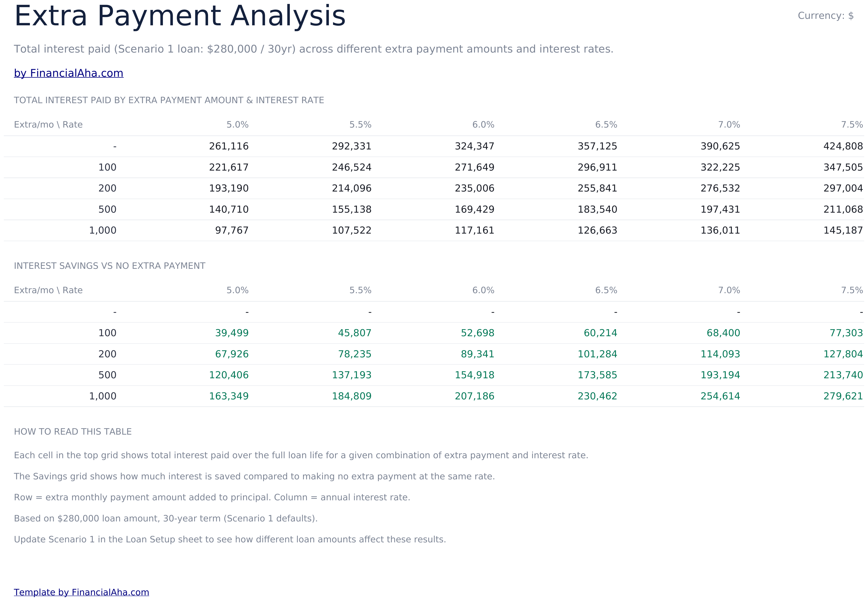Click cell 136,011
The width and height of the screenshot is (868, 601).
[x=720, y=231]
